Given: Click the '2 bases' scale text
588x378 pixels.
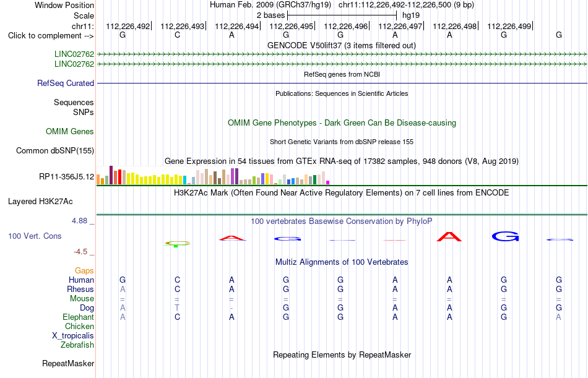Looking at the screenshot, I should click(x=270, y=15).
